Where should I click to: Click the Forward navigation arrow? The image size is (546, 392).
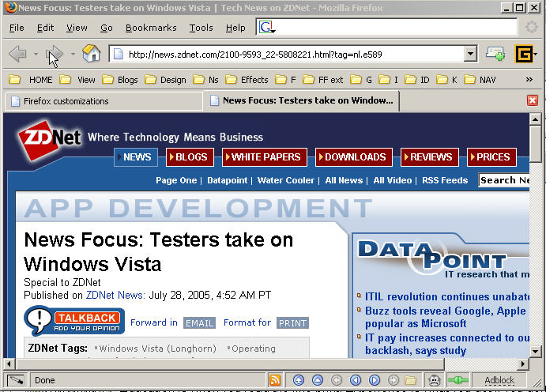55,54
